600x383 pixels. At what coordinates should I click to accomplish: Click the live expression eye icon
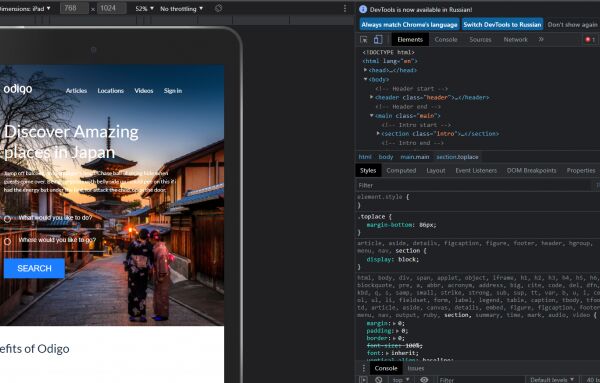(424, 380)
